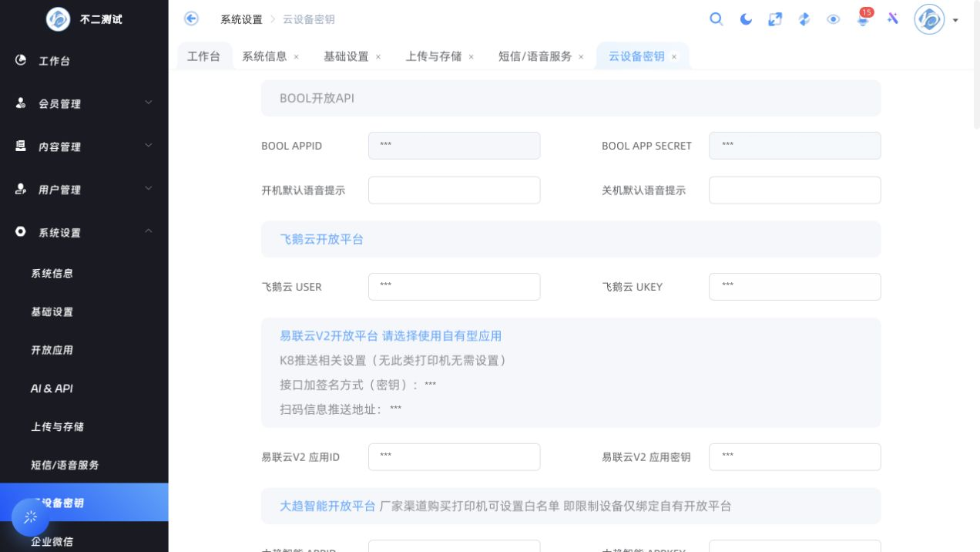Image resolution: width=980 pixels, height=552 pixels.
Task: Expand the 内容管理 menu chevron
Action: tap(149, 146)
